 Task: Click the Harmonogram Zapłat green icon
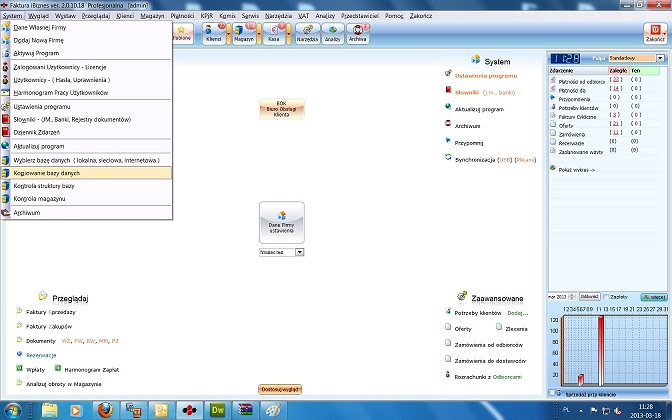[x=58, y=368]
